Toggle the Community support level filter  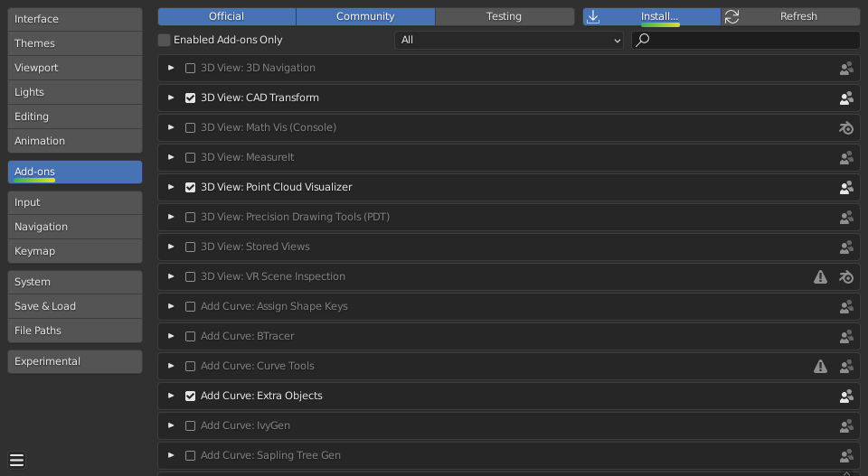tap(365, 16)
